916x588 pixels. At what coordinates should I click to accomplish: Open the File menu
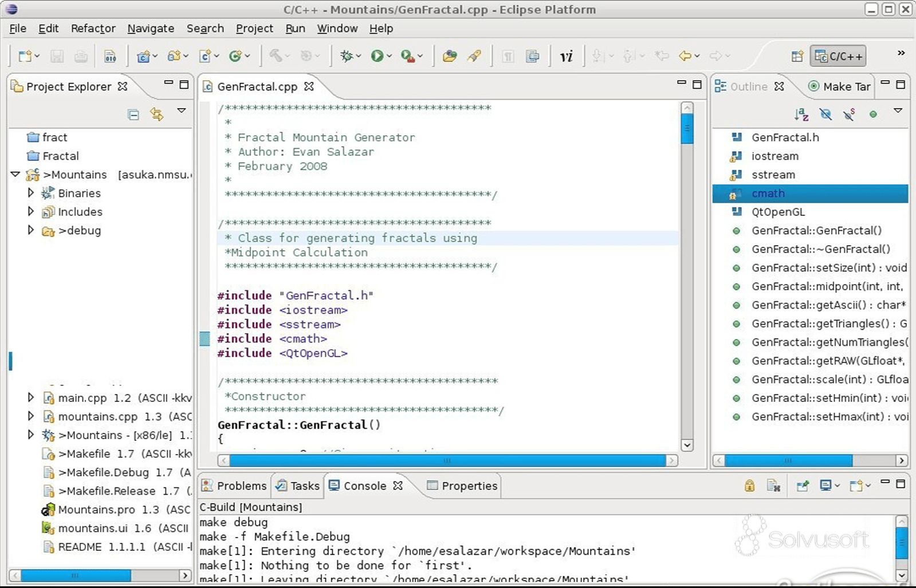[18, 29]
